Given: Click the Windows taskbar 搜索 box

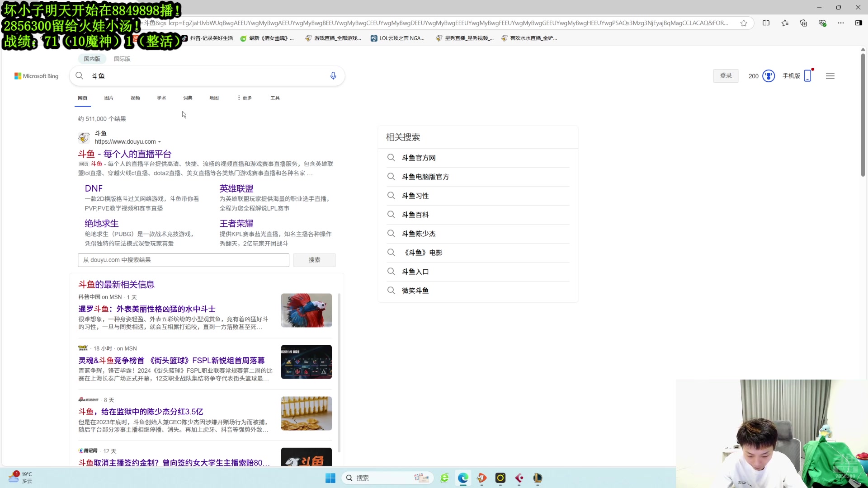Looking at the screenshot, I should coord(388,478).
